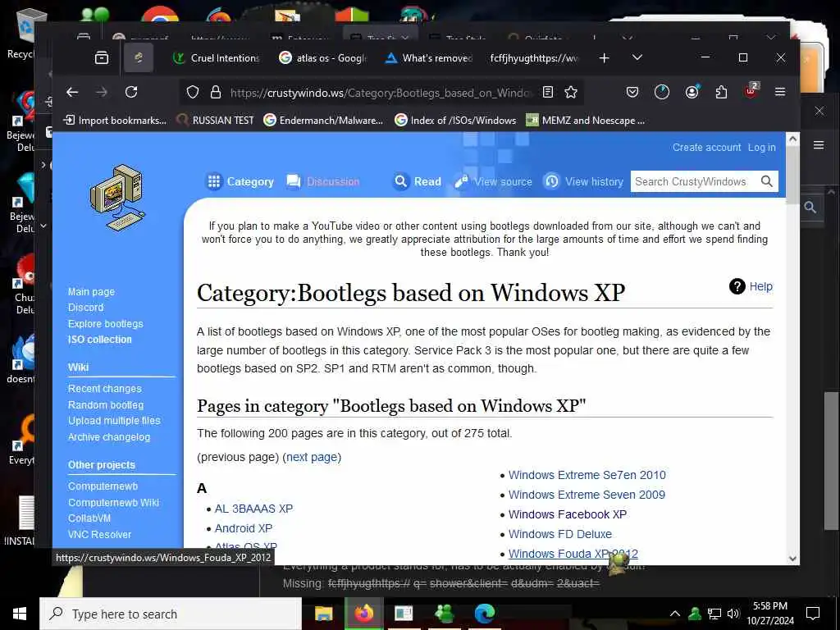Image resolution: width=840 pixels, height=630 pixels.
Task: Open the Extensions puzzle-piece icon
Action: coord(721,92)
